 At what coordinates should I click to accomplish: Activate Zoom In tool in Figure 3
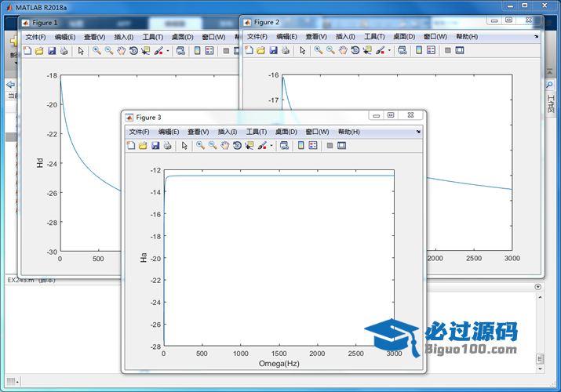[200, 146]
